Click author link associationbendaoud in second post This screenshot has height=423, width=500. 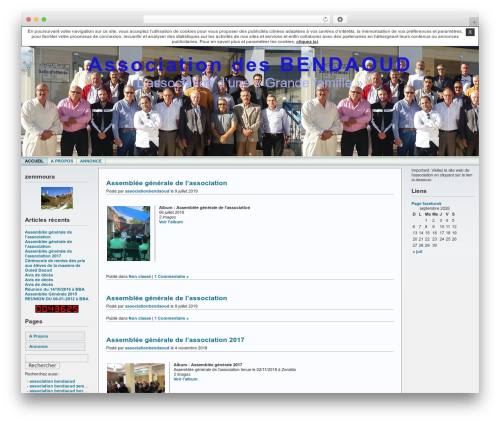tap(147, 306)
